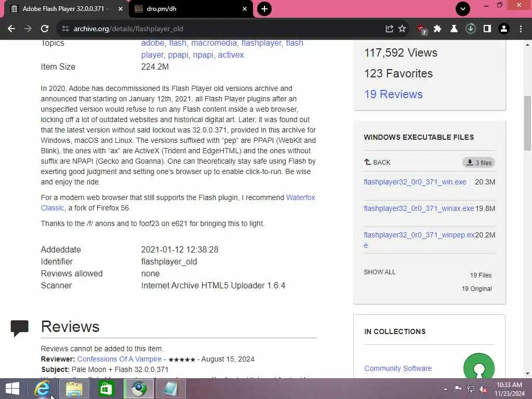Open the uBlock Origin extension icon
This screenshot has height=399, width=532.
(422, 30)
